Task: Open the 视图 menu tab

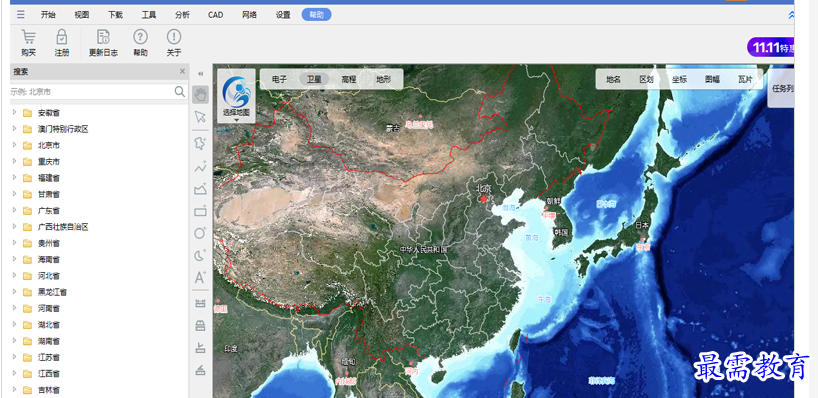Action: pyautogui.click(x=81, y=15)
